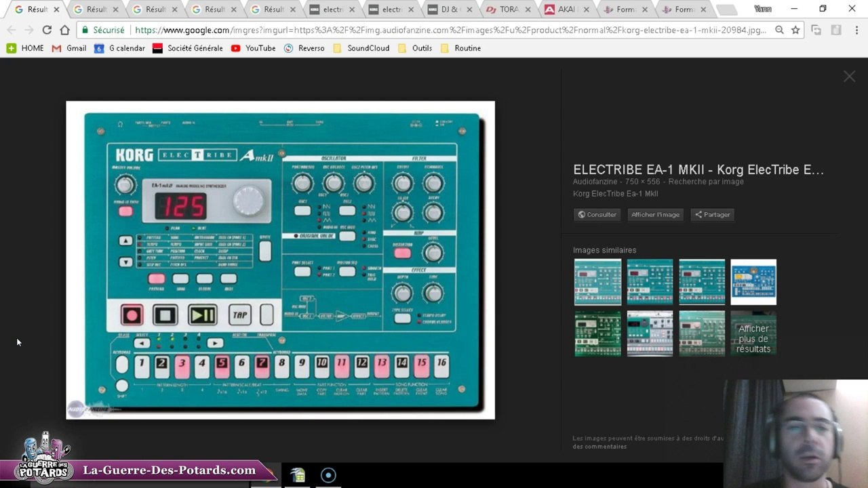Go back using the browser back arrow
868x488 pixels.
click(12, 30)
